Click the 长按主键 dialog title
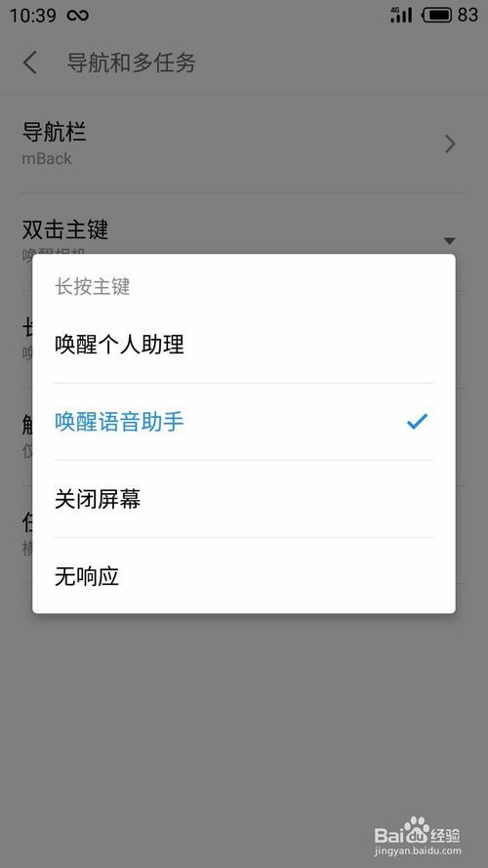The height and width of the screenshot is (868, 488). [x=93, y=287]
